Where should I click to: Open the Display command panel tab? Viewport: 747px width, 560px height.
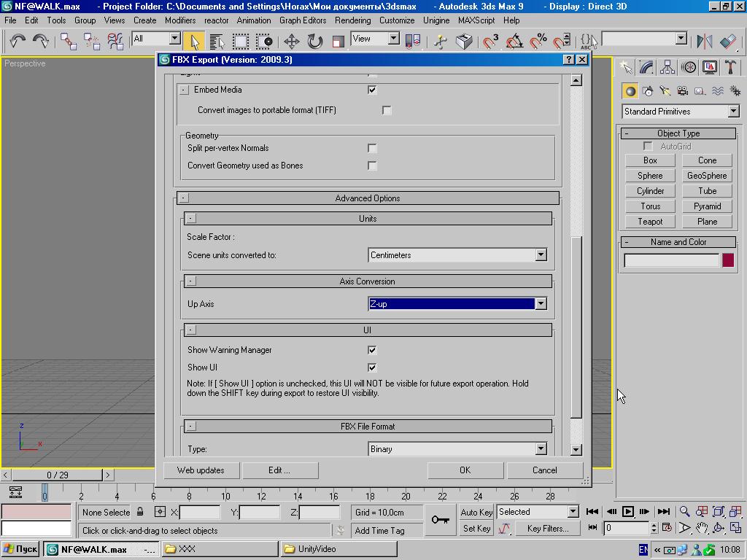tap(709, 67)
